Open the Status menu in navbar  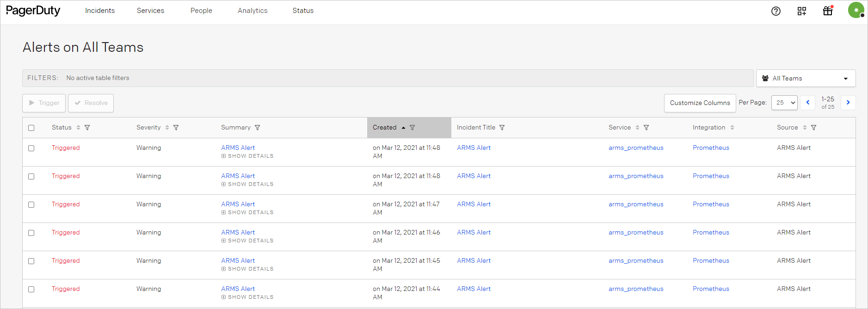pos(303,11)
